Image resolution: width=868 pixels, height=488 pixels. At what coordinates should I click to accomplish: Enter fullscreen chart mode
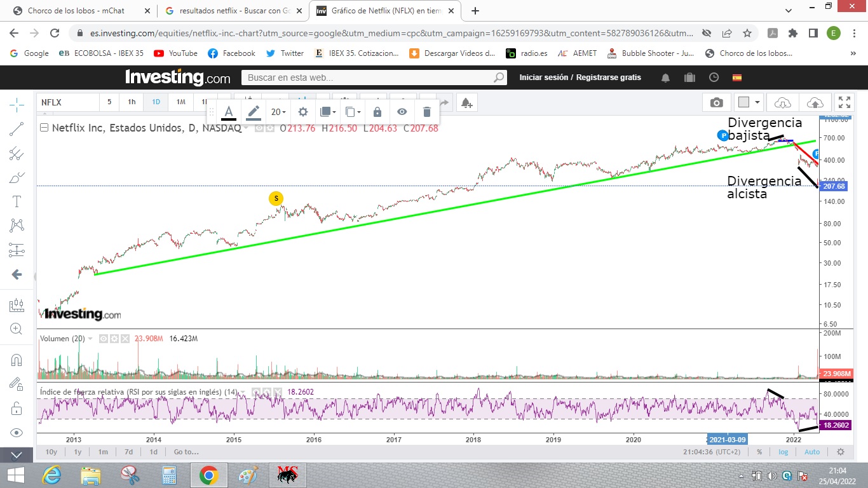pyautogui.click(x=844, y=102)
